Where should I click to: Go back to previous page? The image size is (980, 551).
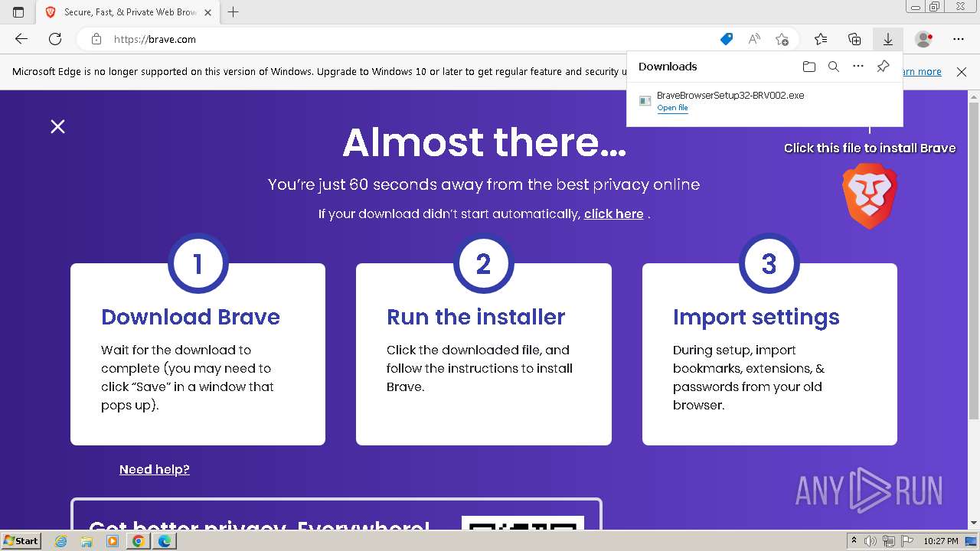coord(21,39)
